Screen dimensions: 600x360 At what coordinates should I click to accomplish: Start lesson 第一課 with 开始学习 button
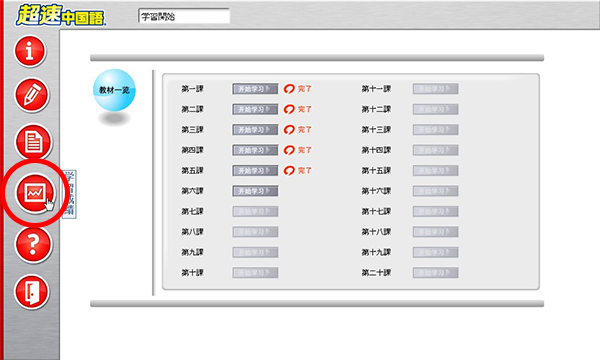(x=255, y=89)
